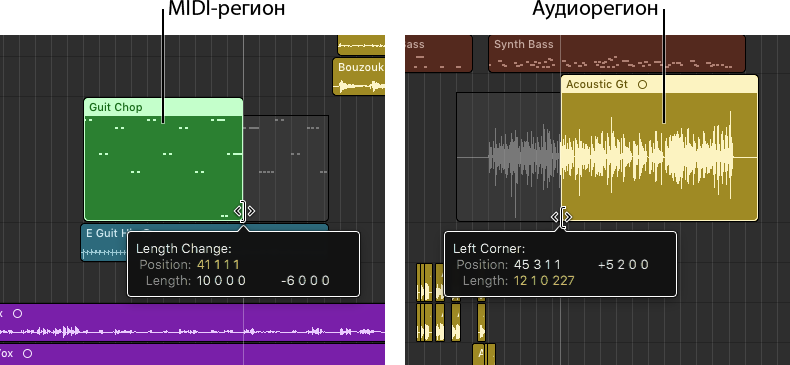Click the loop circle on the lower purple Vox region

click(27, 353)
